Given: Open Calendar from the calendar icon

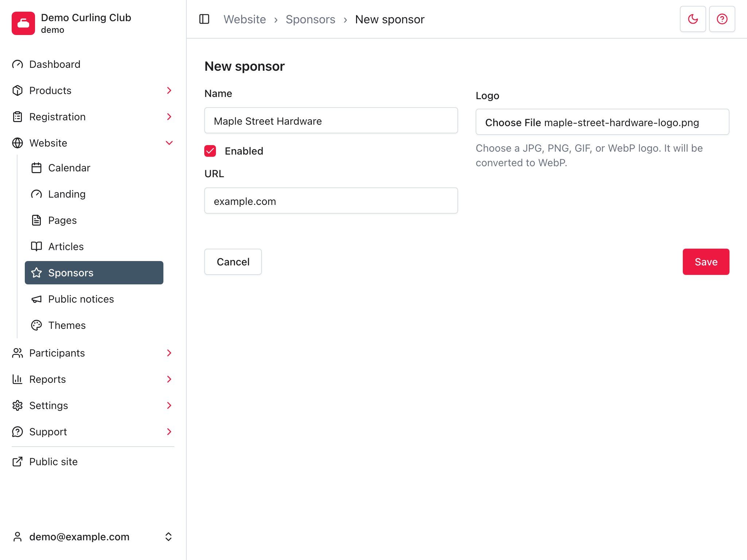Looking at the screenshot, I should click(x=36, y=168).
